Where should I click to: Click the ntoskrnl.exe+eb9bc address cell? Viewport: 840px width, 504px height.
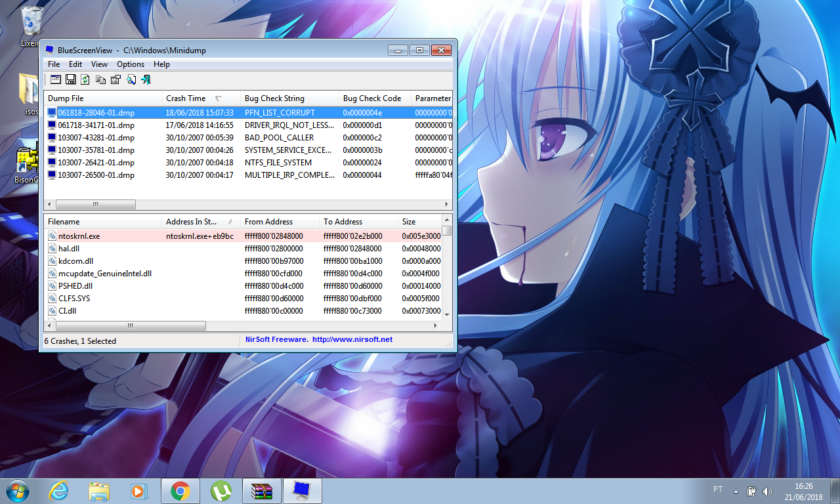pyautogui.click(x=199, y=236)
